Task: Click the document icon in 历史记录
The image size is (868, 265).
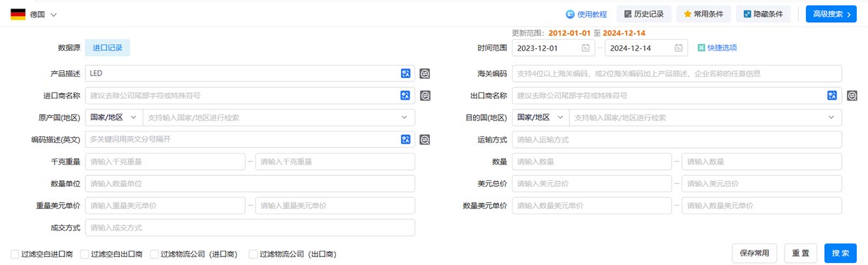Action: pos(627,14)
